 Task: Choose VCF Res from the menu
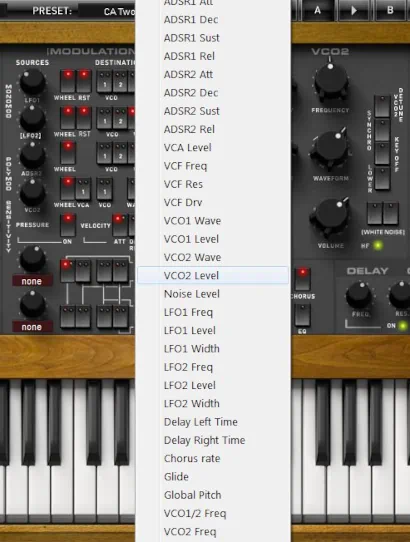tap(213, 185)
